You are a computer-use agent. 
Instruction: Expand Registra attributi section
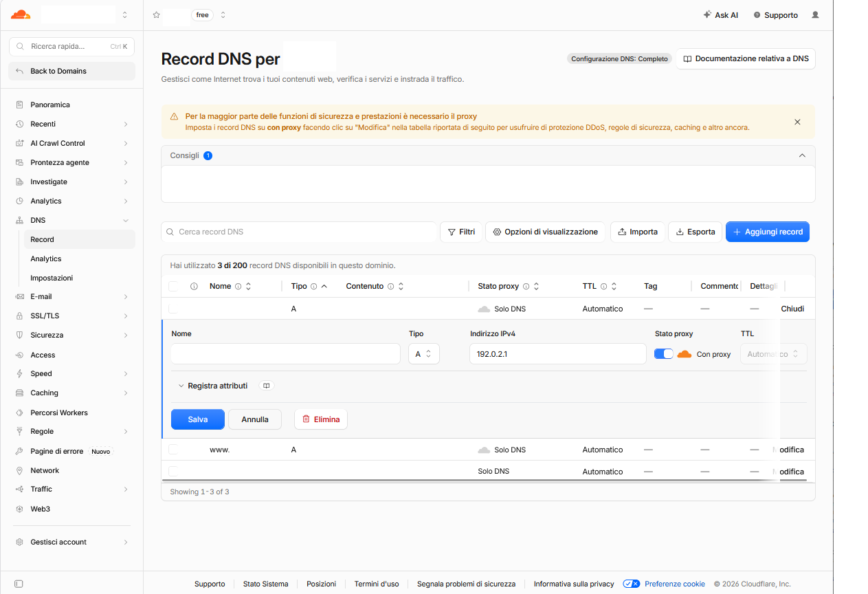coord(212,386)
